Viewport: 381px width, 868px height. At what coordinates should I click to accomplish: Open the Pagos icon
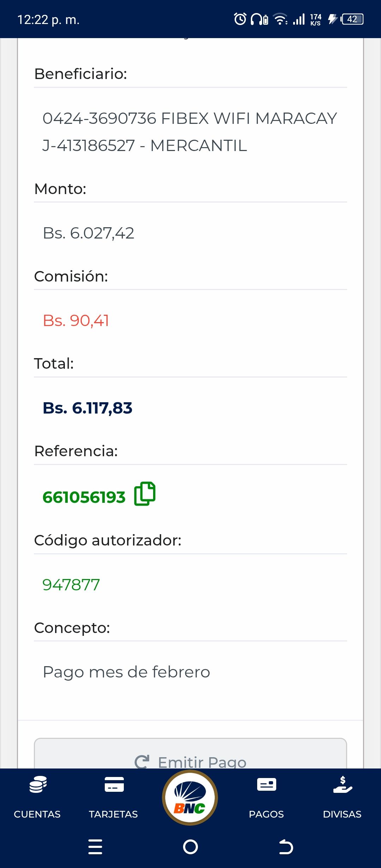[266, 785]
